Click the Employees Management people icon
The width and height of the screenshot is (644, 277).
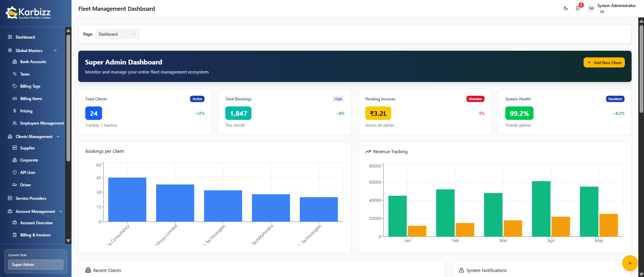(x=14, y=123)
